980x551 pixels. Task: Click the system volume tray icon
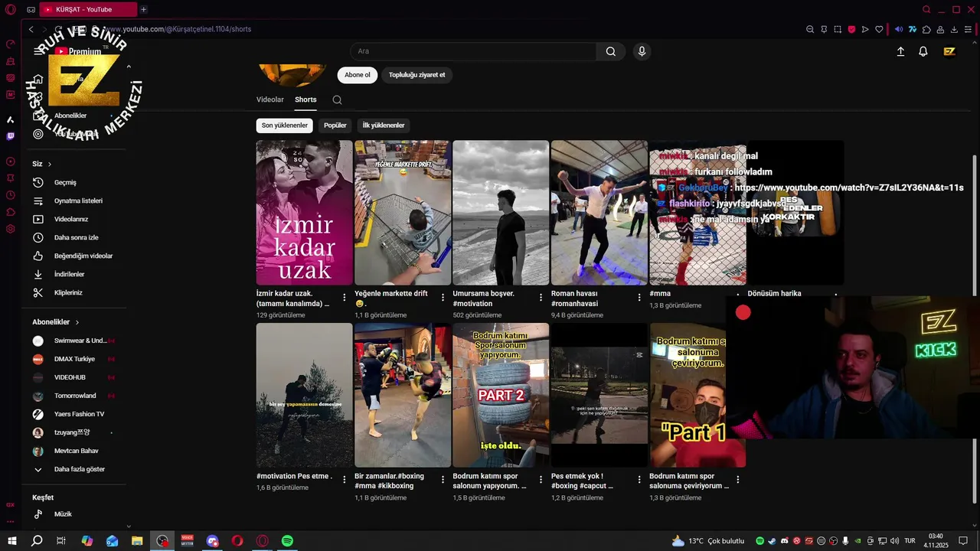pos(895,541)
